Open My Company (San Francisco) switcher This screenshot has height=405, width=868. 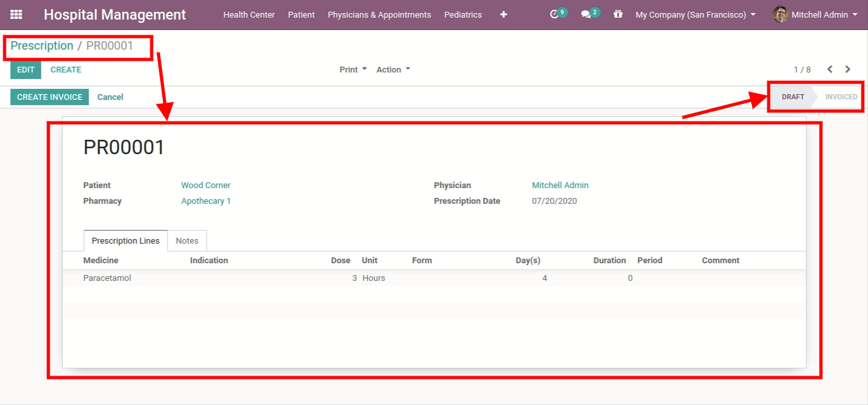click(x=695, y=14)
